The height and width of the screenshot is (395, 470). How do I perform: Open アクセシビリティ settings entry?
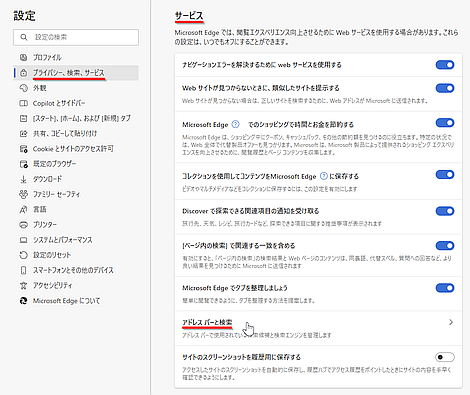[x=76, y=285]
